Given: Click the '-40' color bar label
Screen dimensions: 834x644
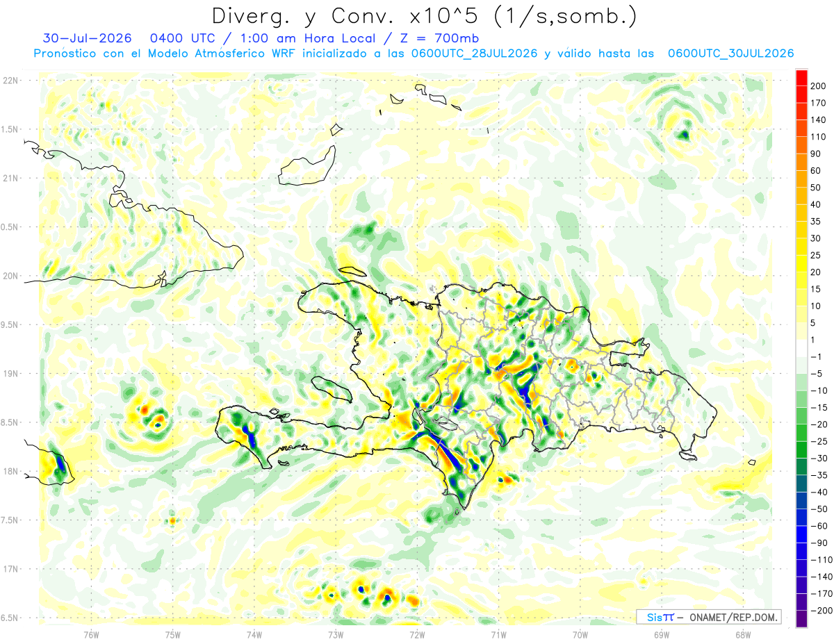Looking at the screenshot, I should tap(819, 493).
